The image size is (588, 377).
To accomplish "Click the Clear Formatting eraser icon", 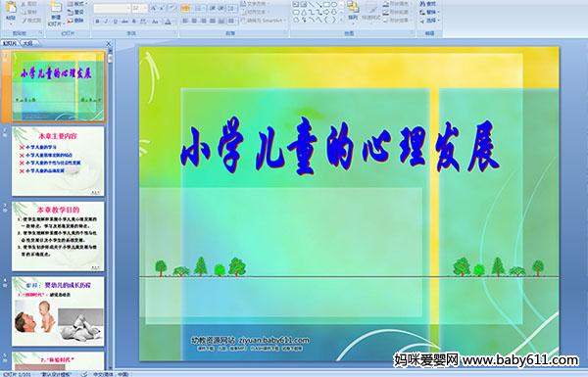I will pyautogui.click(x=172, y=8).
